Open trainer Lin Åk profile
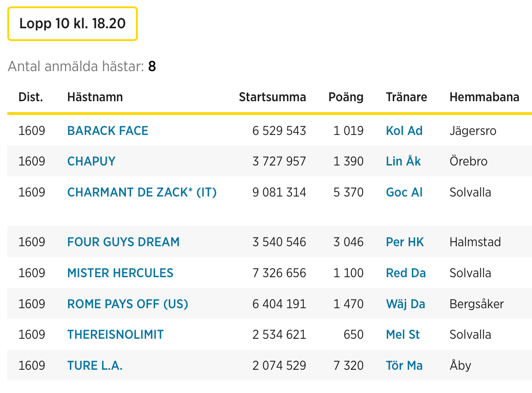532x393 pixels. (x=403, y=161)
